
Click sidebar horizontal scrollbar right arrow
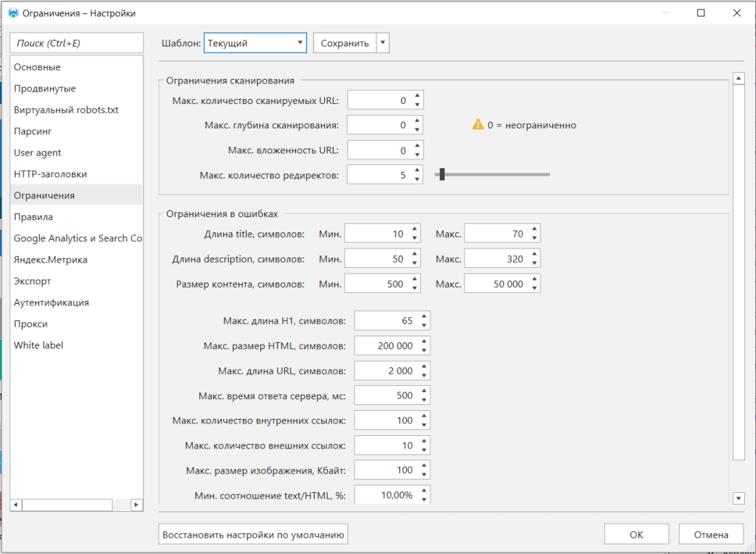137,505
